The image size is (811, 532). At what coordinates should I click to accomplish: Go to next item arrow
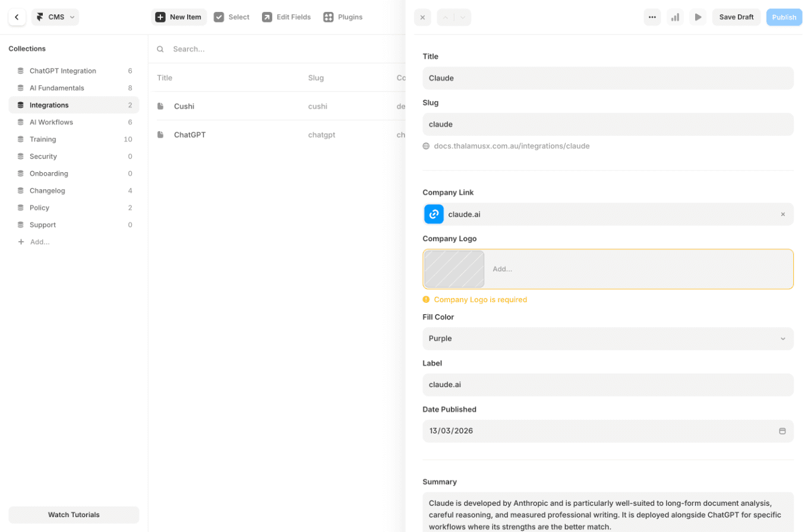(x=463, y=17)
